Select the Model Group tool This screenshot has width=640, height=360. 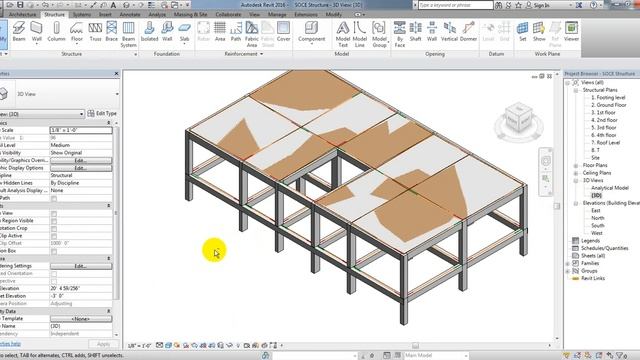pos(379,35)
